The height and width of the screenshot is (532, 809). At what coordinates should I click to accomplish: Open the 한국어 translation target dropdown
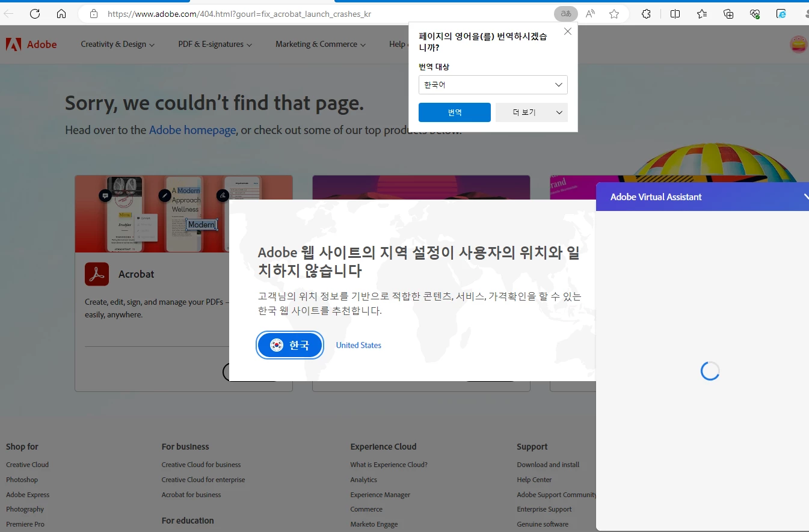click(493, 85)
